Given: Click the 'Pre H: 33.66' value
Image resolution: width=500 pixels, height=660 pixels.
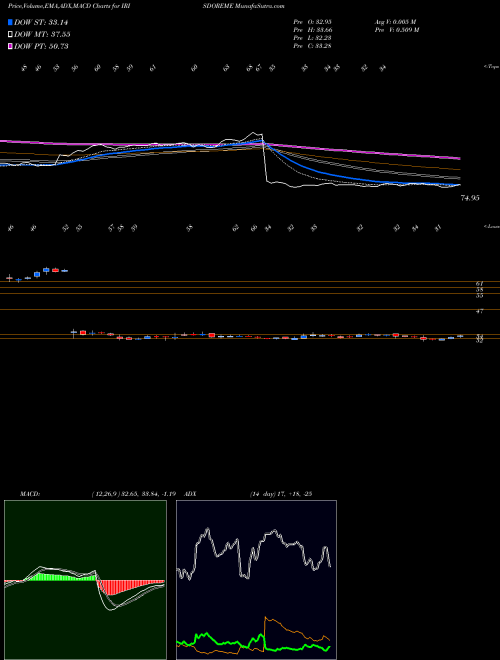Looking at the screenshot, I should click(312, 30).
